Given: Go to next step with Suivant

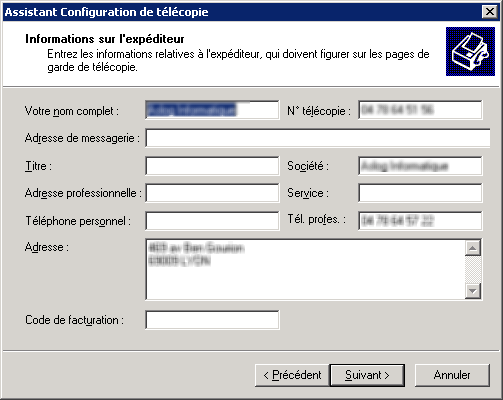Looking at the screenshot, I should (367, 375).
